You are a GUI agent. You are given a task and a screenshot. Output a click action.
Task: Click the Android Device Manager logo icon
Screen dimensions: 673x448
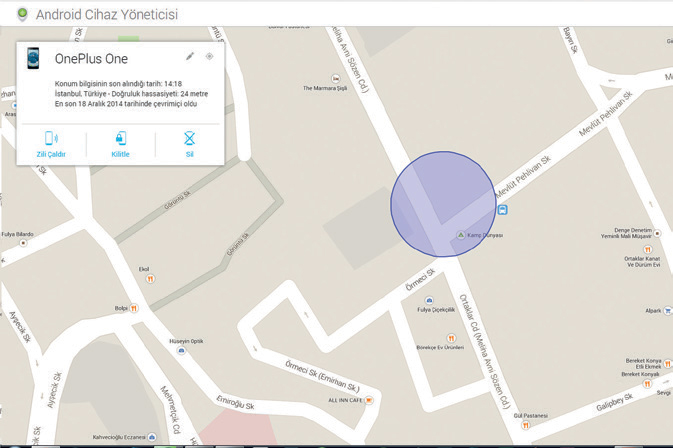pos(22,14)
